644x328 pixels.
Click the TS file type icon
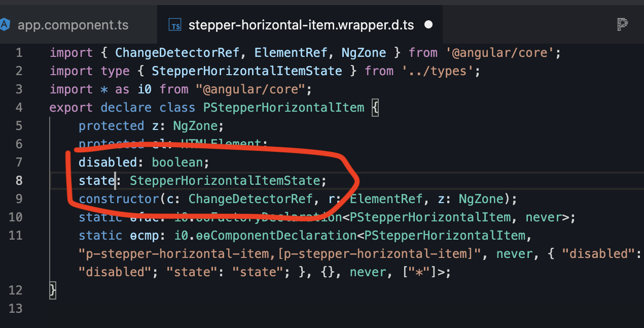coord(174,24)
